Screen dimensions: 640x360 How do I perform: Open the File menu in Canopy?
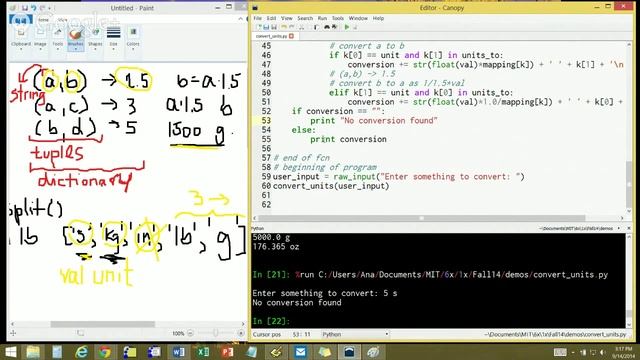tap(258, 18)
